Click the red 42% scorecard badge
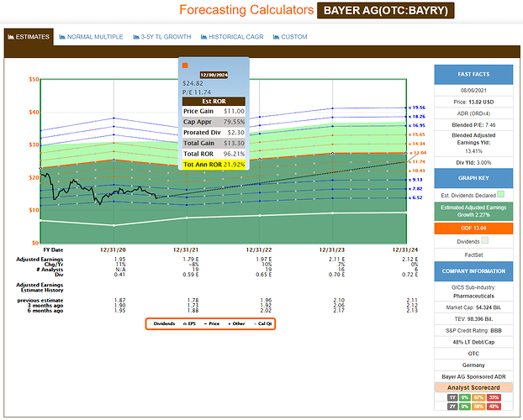This screenshot has width=523, height=420. tap(494, 407)
